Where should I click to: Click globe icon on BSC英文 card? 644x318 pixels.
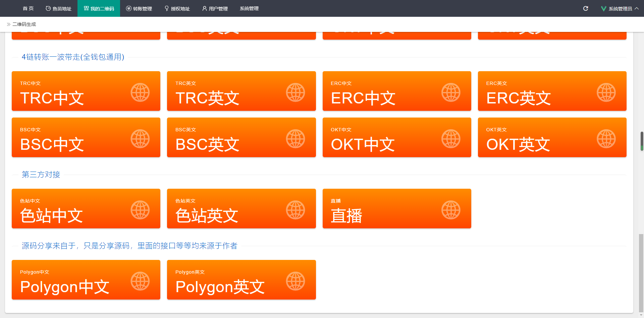point(296,139)
